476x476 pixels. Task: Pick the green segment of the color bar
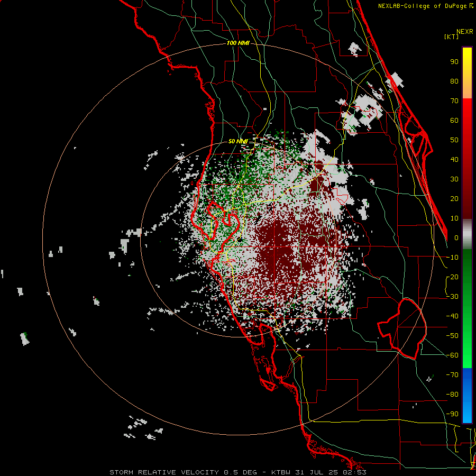[467, 308]
